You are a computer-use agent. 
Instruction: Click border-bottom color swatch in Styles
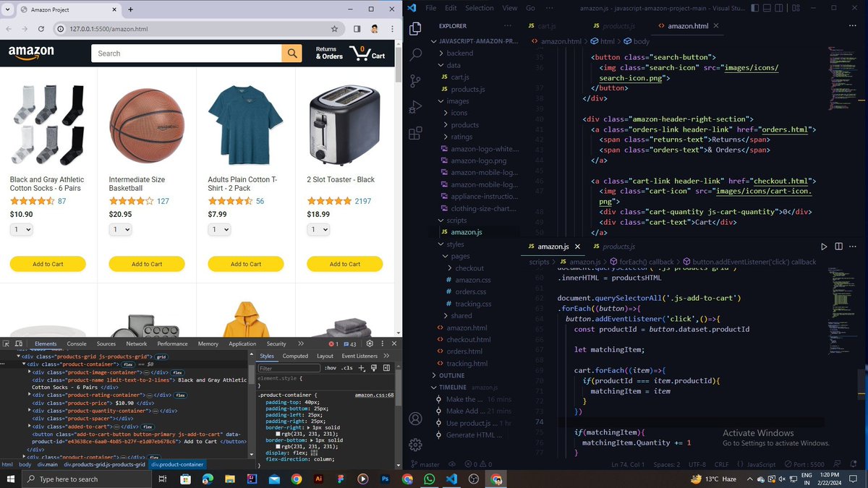278,445
